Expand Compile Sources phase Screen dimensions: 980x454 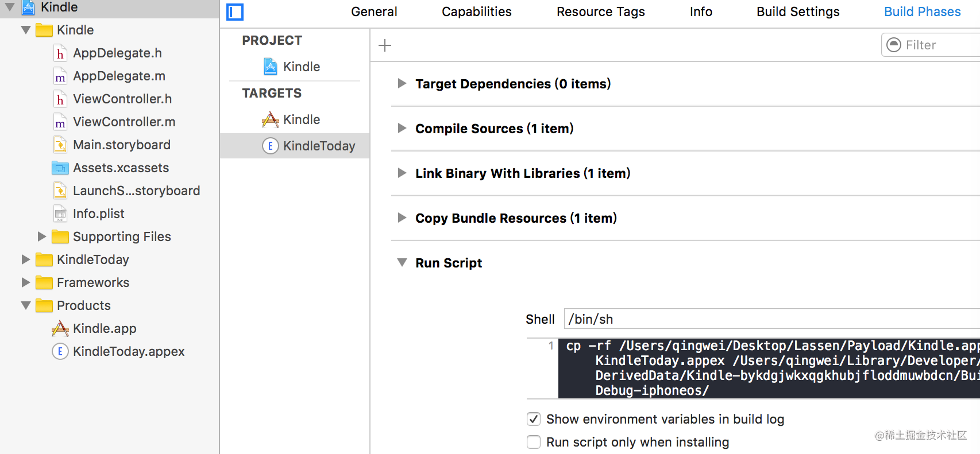point(402,129)
